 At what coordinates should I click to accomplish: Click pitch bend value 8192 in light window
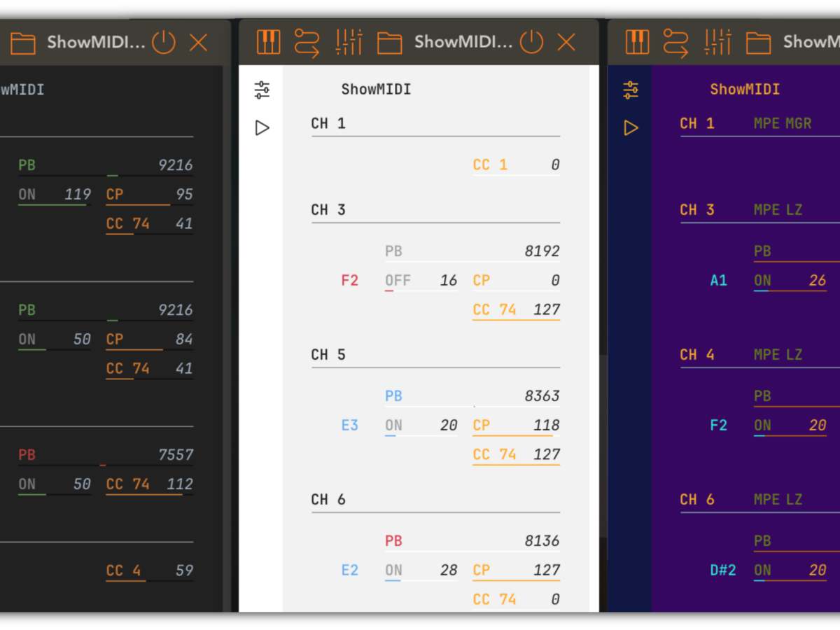(x=542, y=251)
